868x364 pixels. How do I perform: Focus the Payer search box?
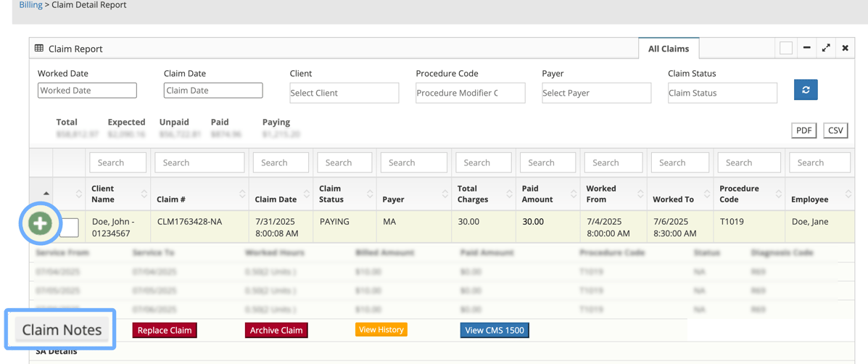coord(414,162)
